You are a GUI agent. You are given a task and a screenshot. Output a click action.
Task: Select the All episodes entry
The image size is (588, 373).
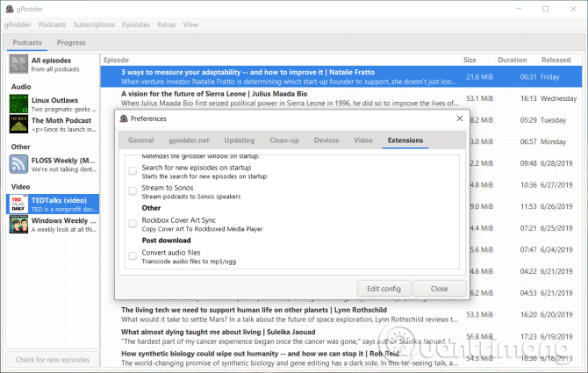(53, 64)
